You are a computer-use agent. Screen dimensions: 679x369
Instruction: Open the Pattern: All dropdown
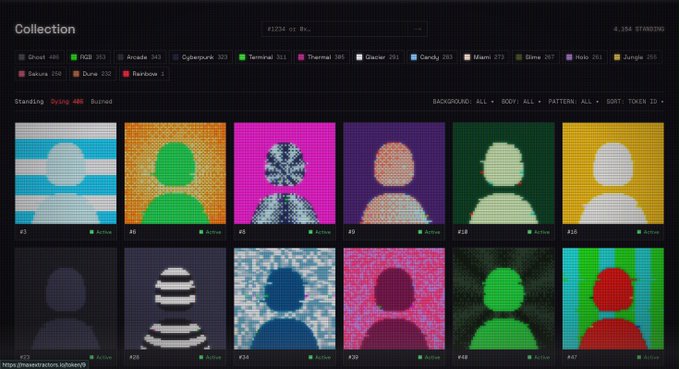click(574, 101)
